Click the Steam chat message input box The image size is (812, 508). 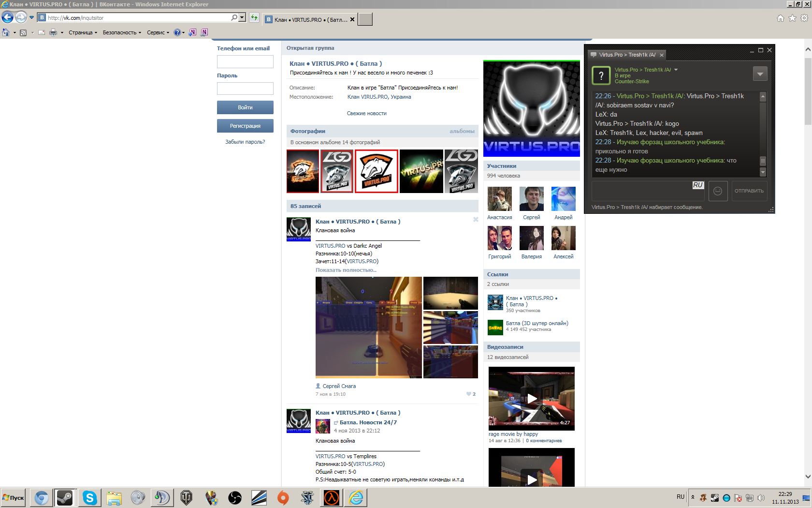click(648, 191)
